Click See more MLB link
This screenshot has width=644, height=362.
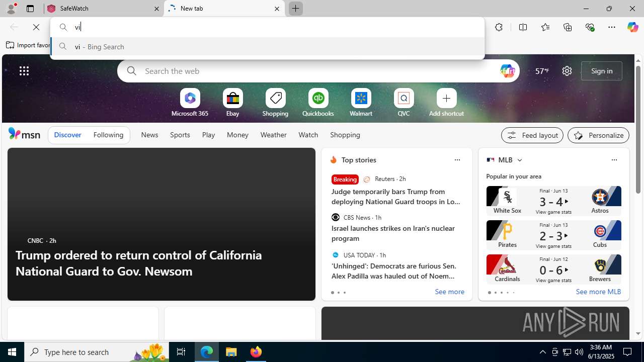[598, 292]
